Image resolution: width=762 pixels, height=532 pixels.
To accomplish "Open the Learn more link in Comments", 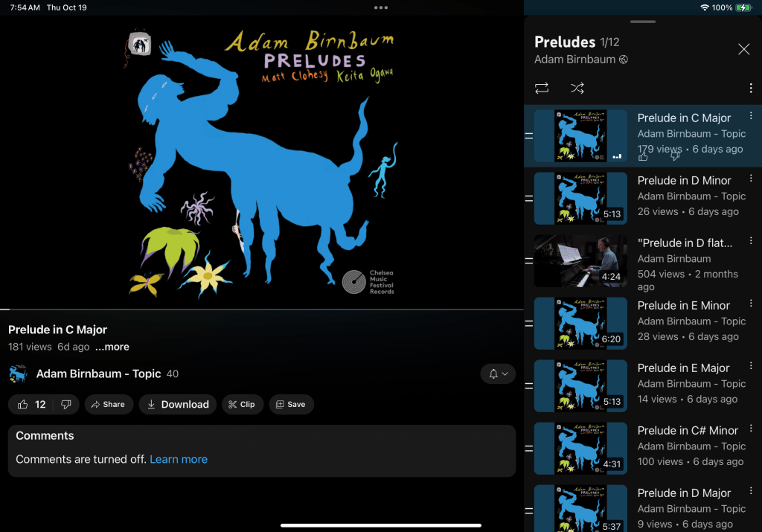I will point(179,459).
